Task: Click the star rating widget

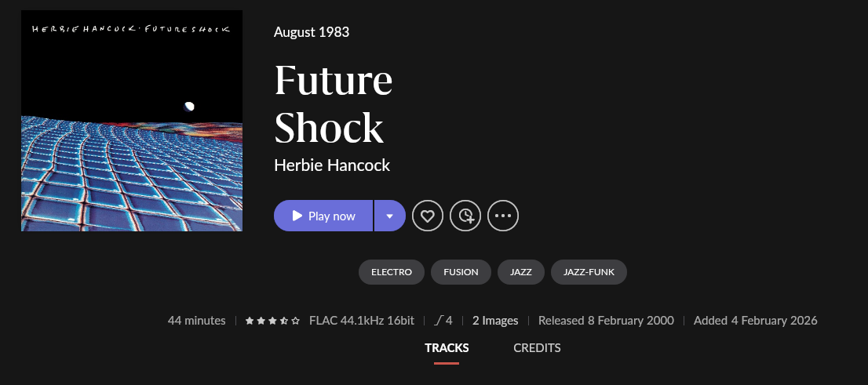Action: 272,321
